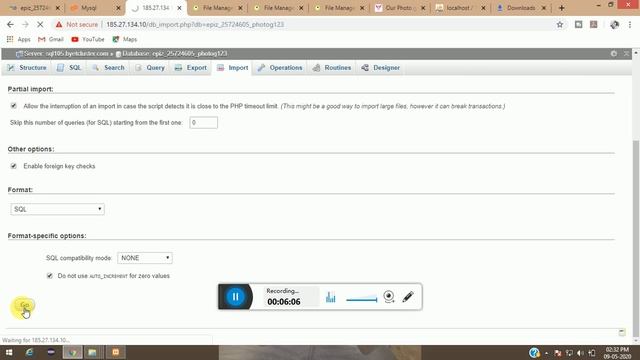Screen dimensions: 640x360
Task: Open the Query tab
Action: click(x=150, y=68)
